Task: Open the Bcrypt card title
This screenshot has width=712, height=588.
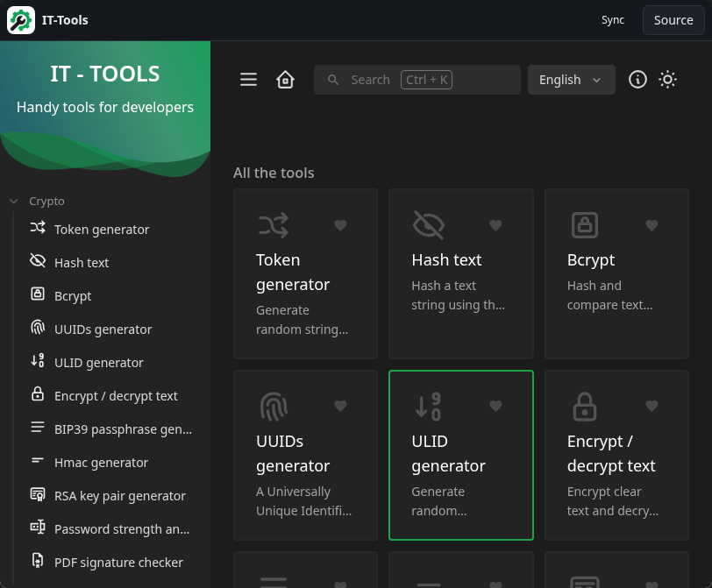Action: click(591, 260)
